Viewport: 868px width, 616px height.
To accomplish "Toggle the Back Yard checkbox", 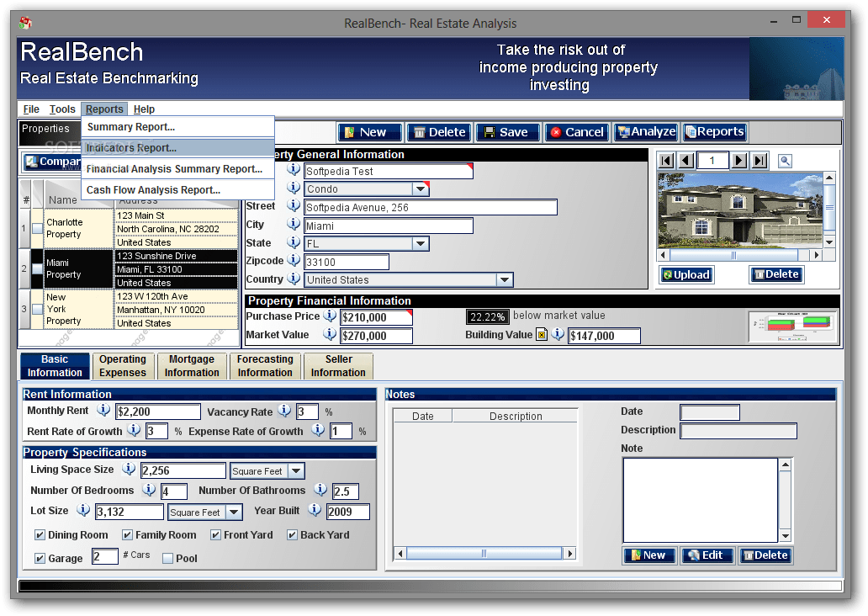I will click(x=292, y=534).
